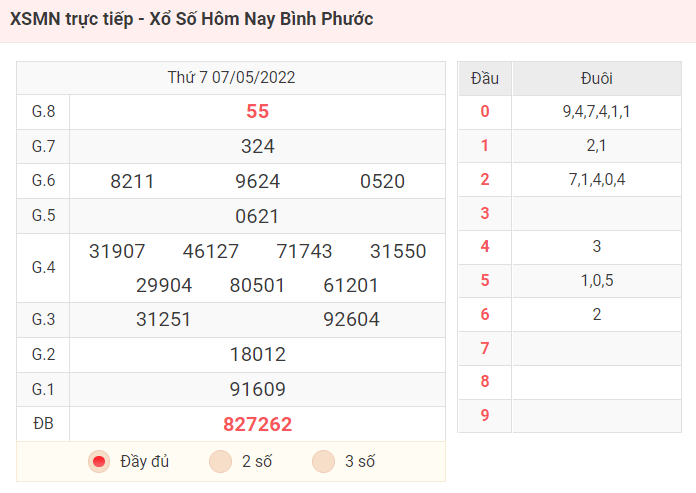Viewport: 696px width, 493px height.
Task: Click the Đuôi column header
Action: click(597, 79)
